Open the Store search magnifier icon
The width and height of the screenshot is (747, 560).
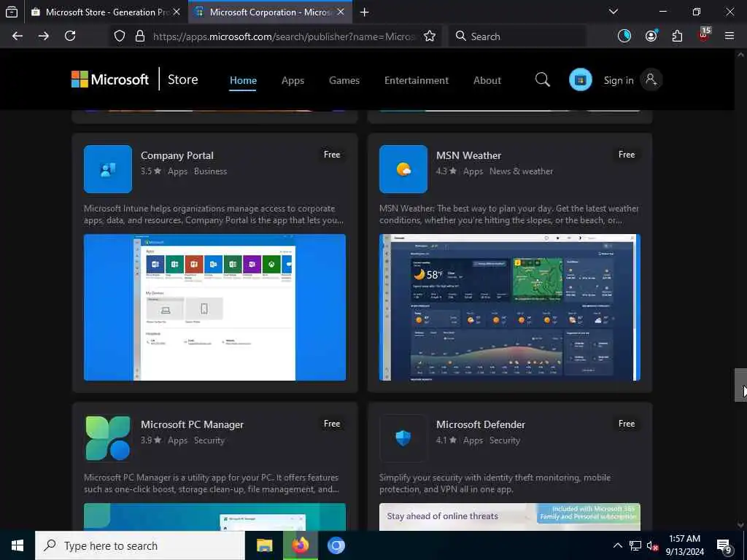(542, 79)
